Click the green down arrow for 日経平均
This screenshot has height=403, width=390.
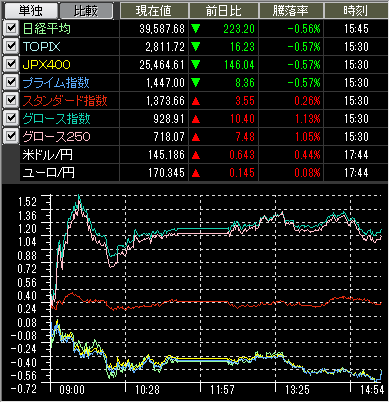(196, 29)
